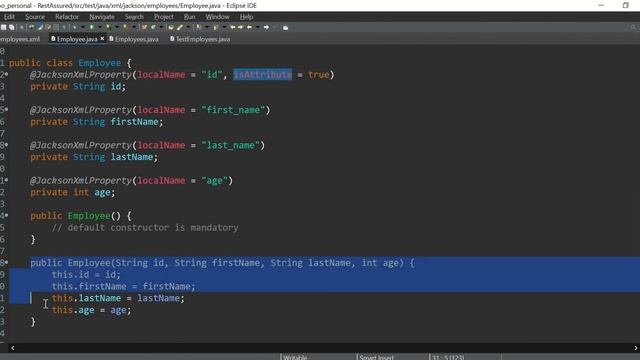Image resolution: width=640 pixels, height=360 pixels.
Task: Click the "private int age;" declaration
Action: [73, 192]
